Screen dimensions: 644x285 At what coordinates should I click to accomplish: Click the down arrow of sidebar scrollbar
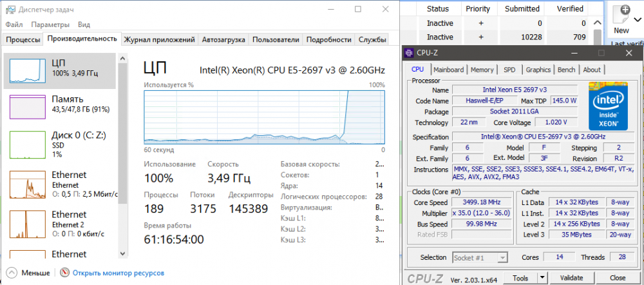coord(122,253)
